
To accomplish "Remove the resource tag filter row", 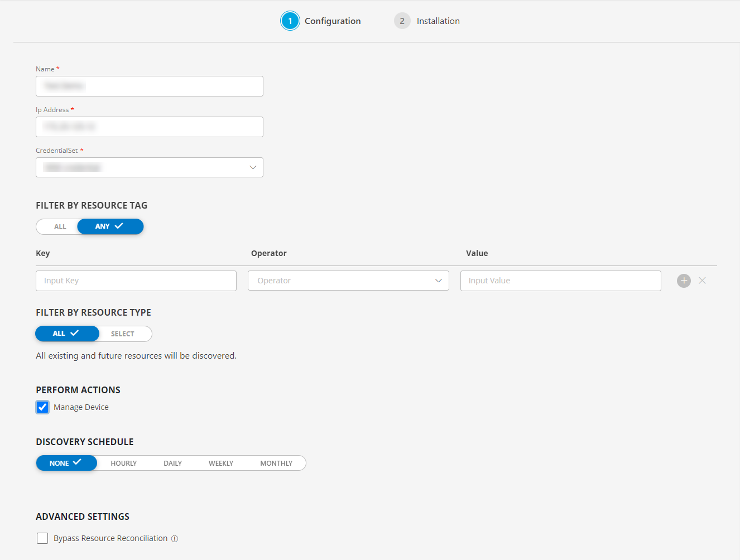I will [x=702, y=281].
